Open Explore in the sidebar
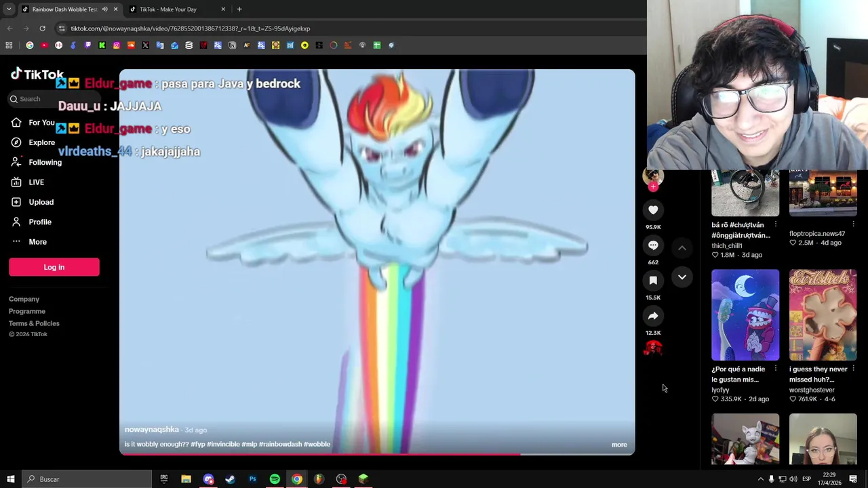The height and width of the screenshot is (488, 868). tap(33, 142)
